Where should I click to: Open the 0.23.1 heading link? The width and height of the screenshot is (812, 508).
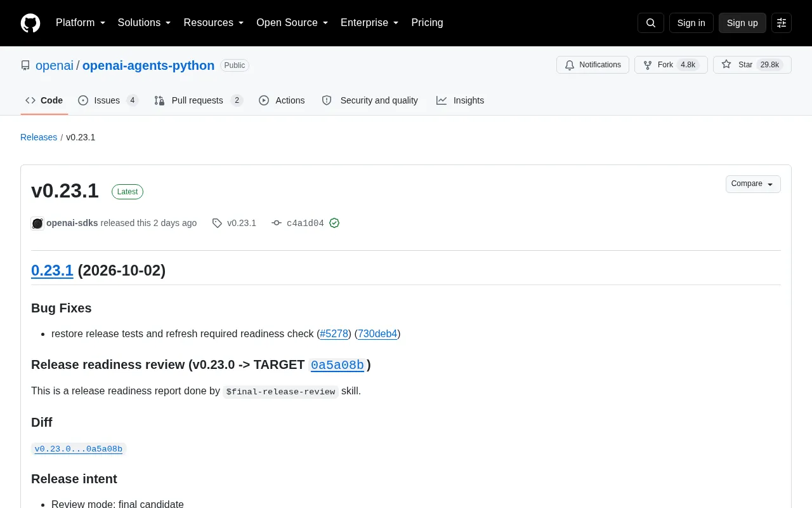pos(52,271)
